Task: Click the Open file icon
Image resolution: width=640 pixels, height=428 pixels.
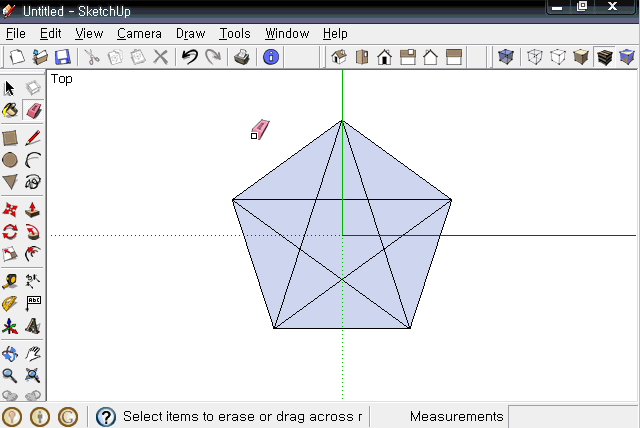Action: point(40,57)
